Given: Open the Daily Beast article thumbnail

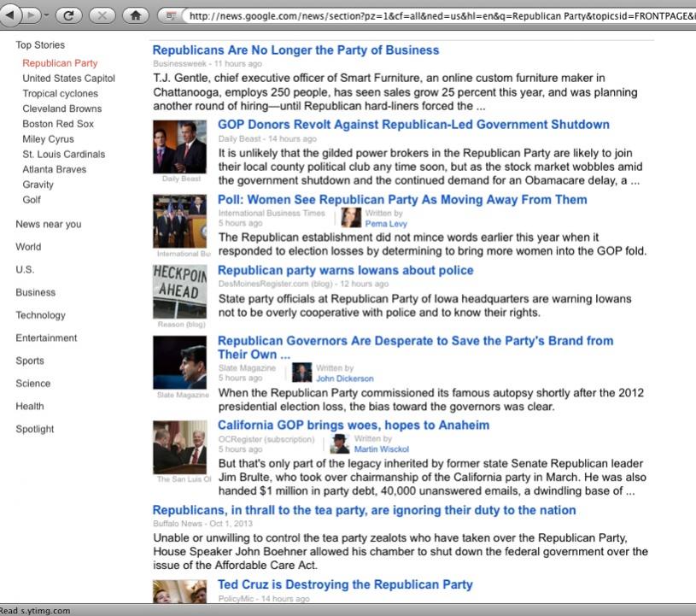Looking at the screenshot, I should point(180,147).
